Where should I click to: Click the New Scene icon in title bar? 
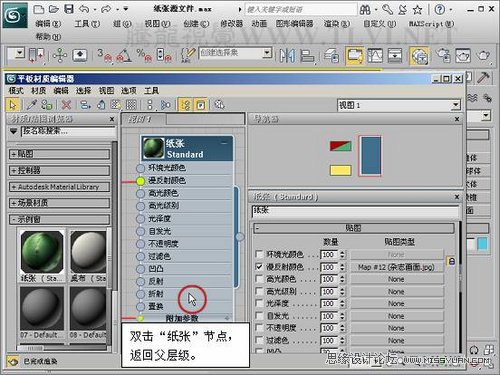point(39,9)
